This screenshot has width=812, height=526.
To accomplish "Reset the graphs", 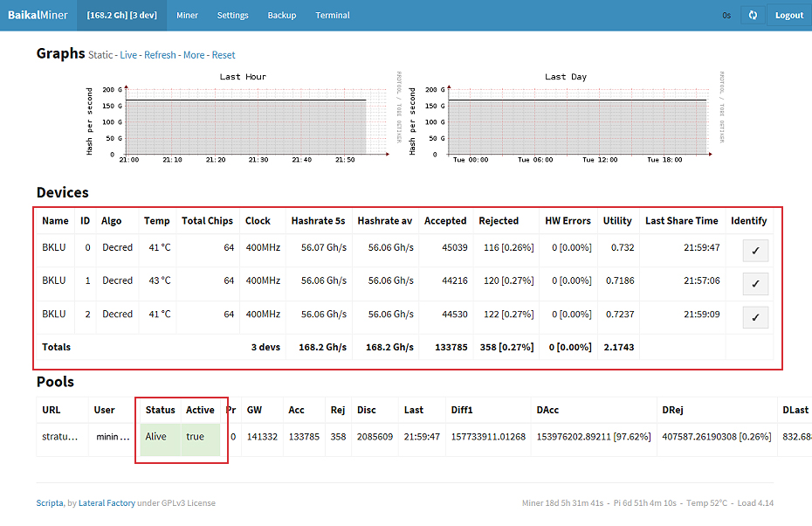I will (224, 55).
